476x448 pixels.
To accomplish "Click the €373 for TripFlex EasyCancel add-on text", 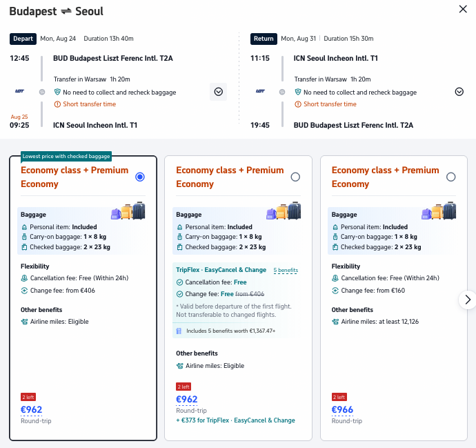I will [235, 420].
